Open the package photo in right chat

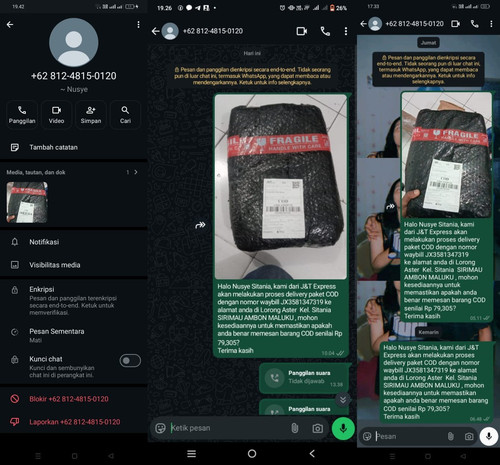447,155
